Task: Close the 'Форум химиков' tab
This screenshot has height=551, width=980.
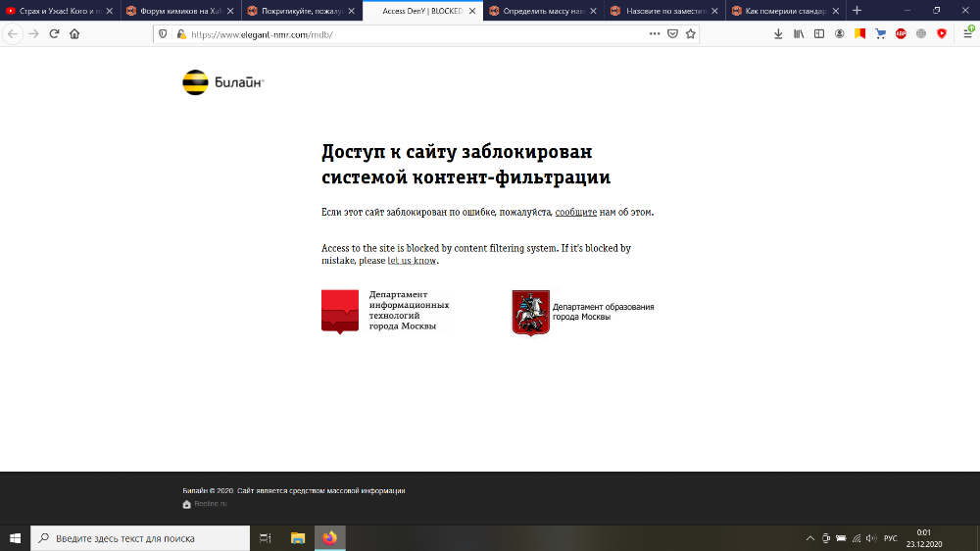Action: 230,11
